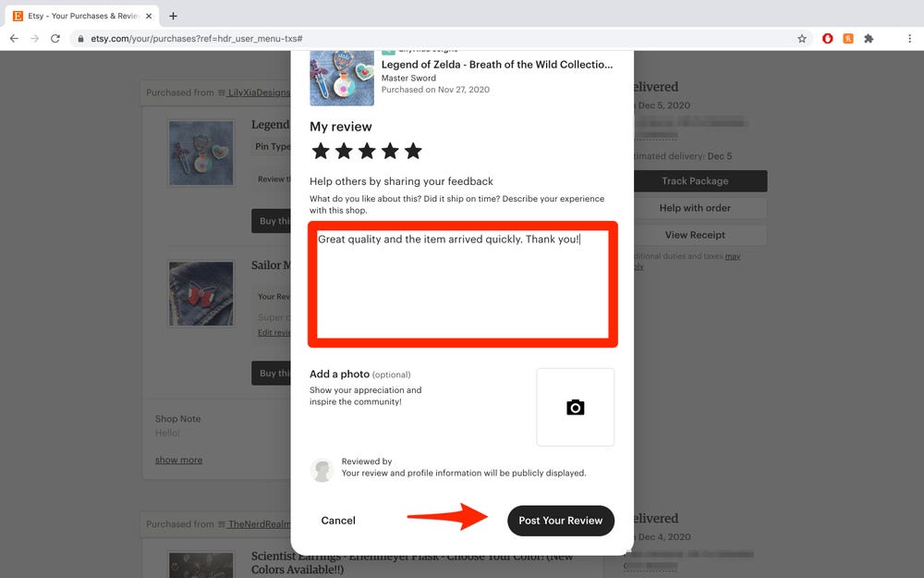Click show more under Shop Note

(x=178, y=460)
